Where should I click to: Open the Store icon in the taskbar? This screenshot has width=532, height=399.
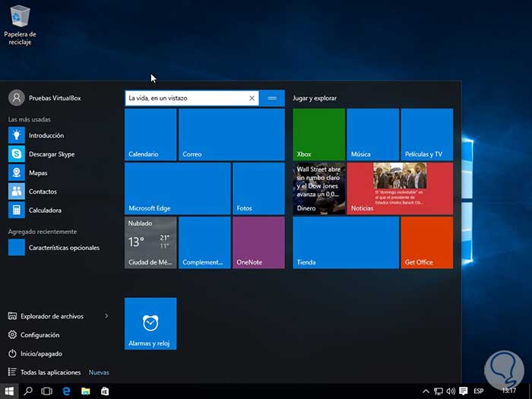pyautogui.click(x=105, y=391)
